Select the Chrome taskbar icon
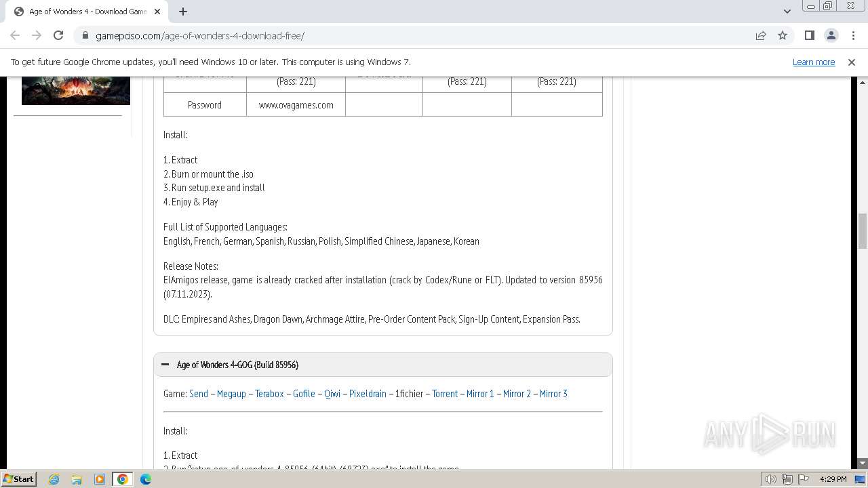This screenshot has height=488, width=868. (123, 479)
